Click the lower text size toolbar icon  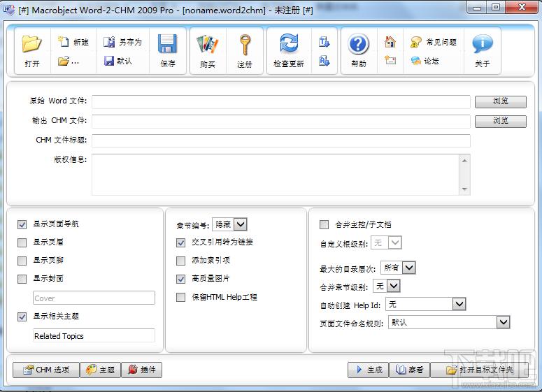pos(325,61)
